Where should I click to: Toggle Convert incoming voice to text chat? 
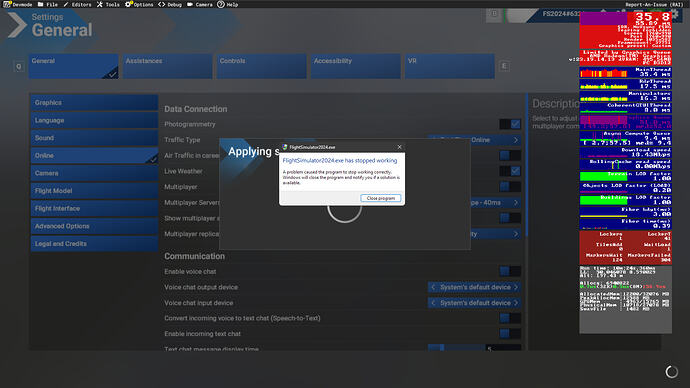point(510,318)
